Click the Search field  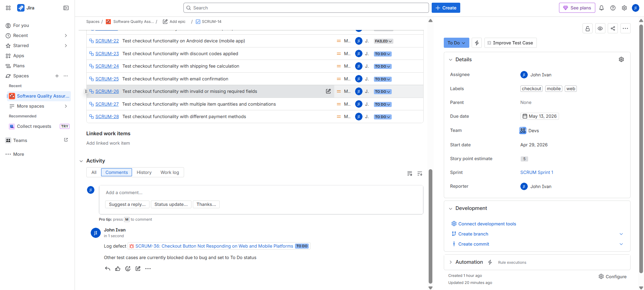306,8
